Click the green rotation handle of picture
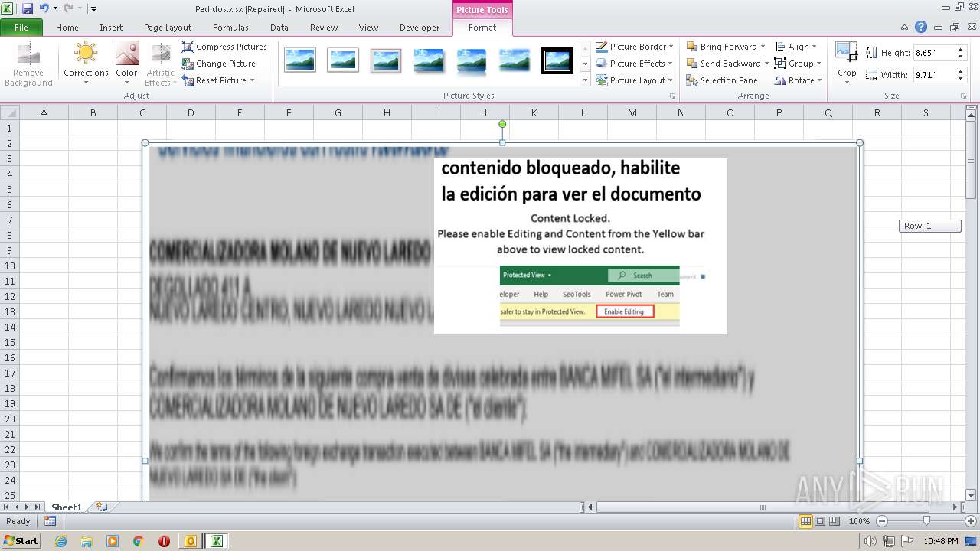The width and height of the screenshot is (980, 551). click(502, 124)
